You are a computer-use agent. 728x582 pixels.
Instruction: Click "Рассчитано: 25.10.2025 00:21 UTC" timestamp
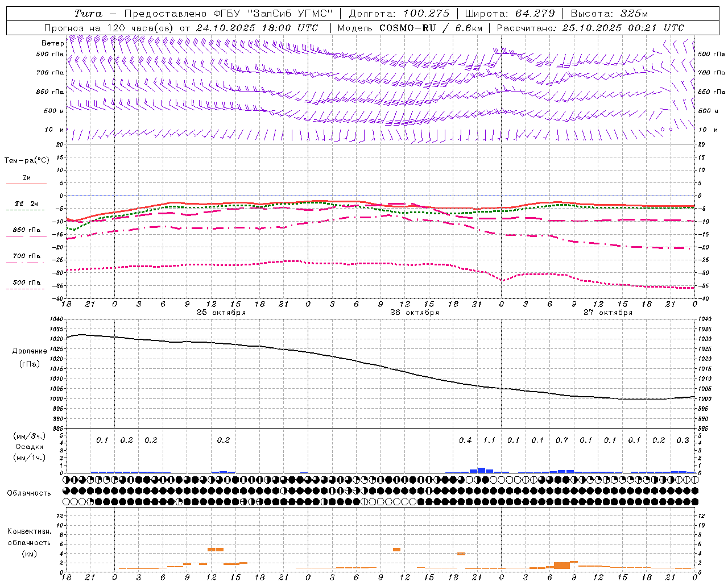[590, 28]
